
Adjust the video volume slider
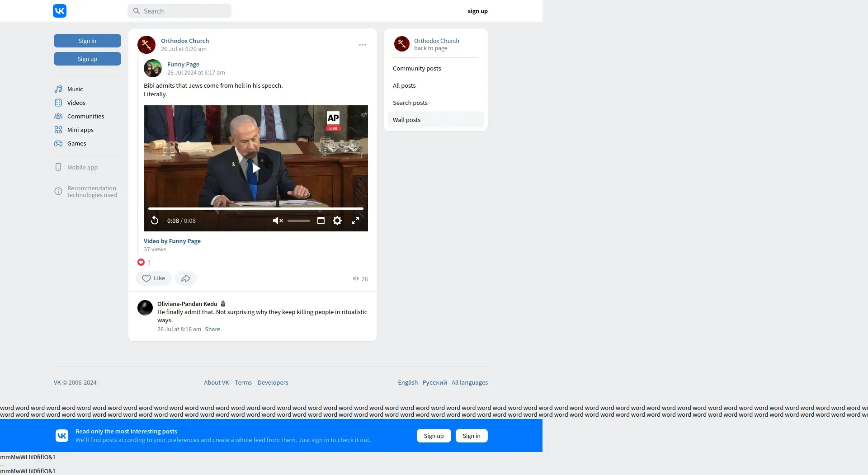(x=299, y=221)
